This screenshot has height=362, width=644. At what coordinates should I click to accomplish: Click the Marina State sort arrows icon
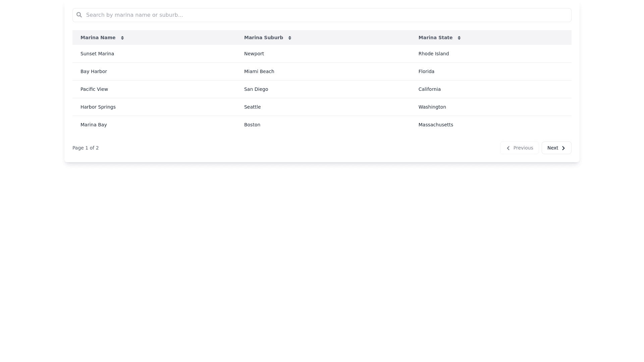click(x=459, y=38)
